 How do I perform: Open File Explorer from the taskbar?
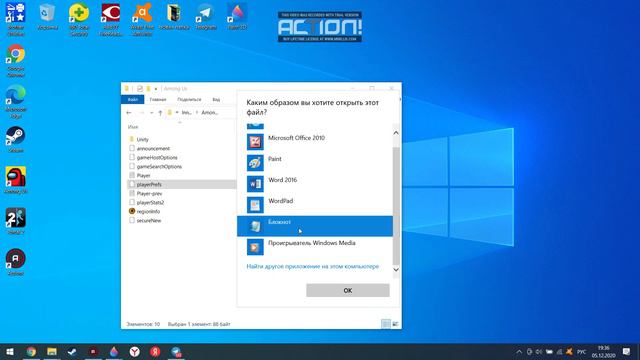tap(52, 351)
